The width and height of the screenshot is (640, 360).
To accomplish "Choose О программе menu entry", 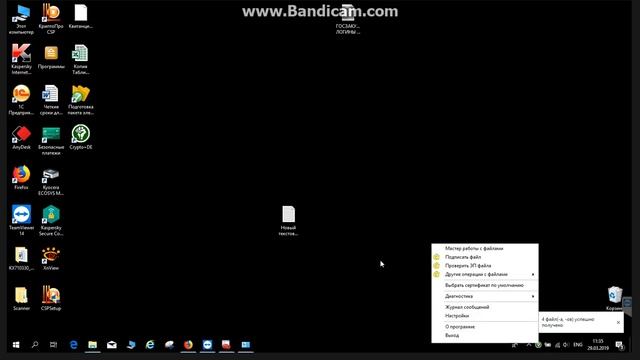I will (x=485, y=327).
